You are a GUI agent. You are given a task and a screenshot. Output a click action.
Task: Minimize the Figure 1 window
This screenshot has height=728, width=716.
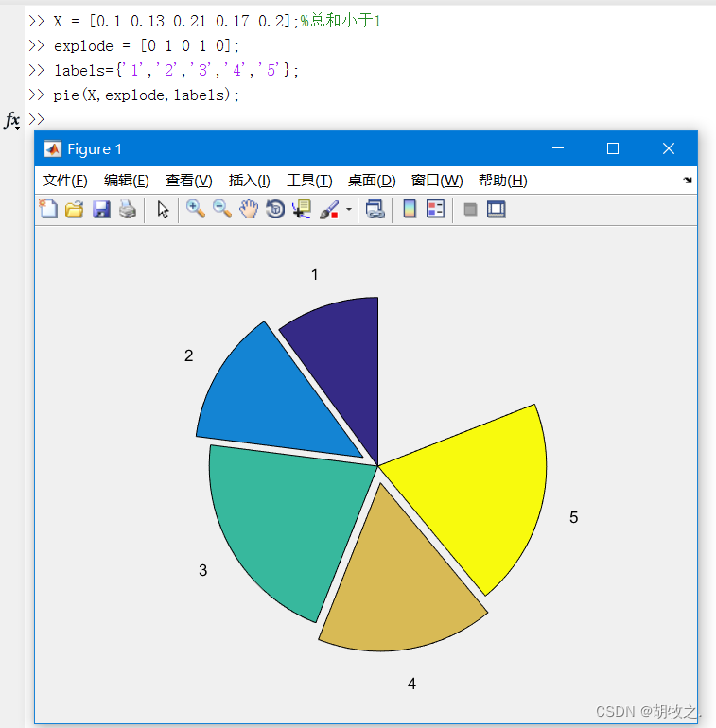pyautogui.click(x=558, y=148)
